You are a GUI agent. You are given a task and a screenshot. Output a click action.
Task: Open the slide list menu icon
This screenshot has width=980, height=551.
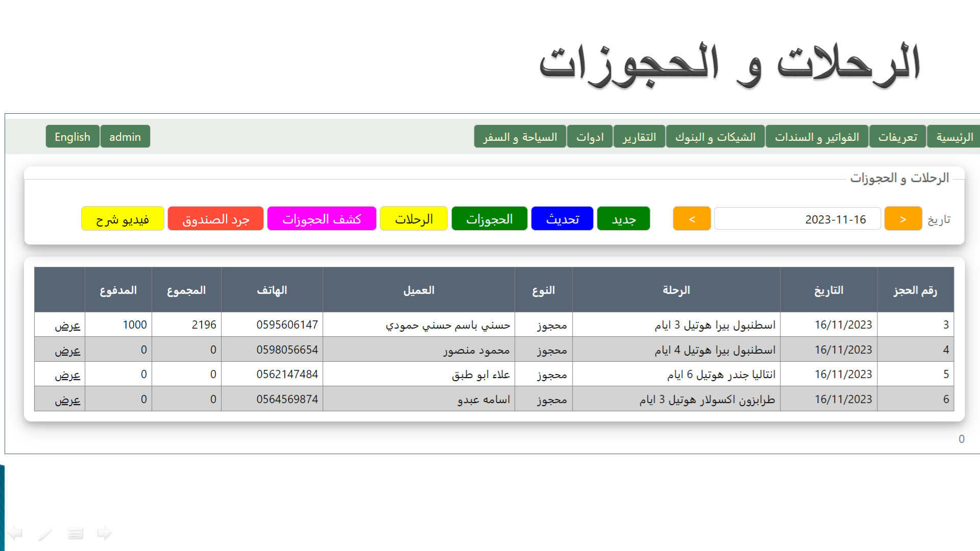click(76, 534)
